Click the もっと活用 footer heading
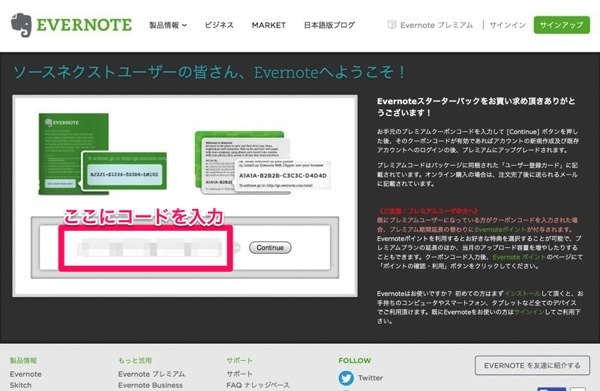Image resolution: width=600 pixels, height=391 pixels. click(135, 360)
